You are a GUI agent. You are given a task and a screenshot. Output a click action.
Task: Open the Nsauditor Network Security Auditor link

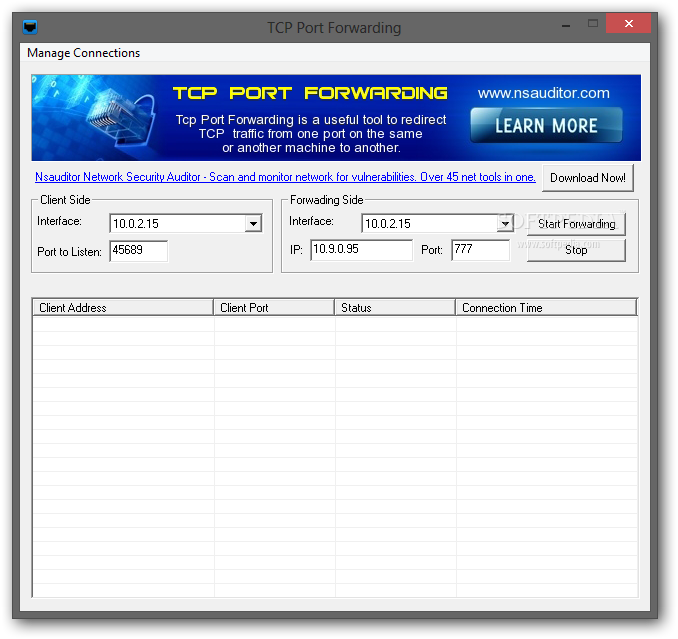[x=285, y=177]
